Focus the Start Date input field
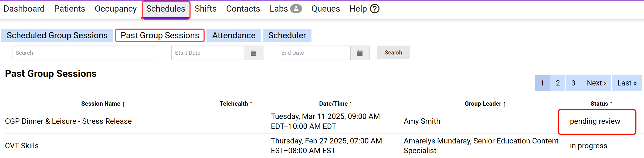644x158 pixels. click(208, 53)
